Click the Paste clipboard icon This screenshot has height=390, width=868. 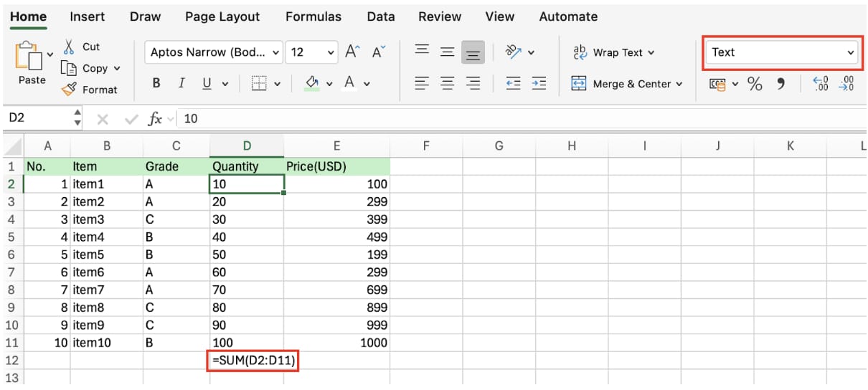(x=30, y=56)
